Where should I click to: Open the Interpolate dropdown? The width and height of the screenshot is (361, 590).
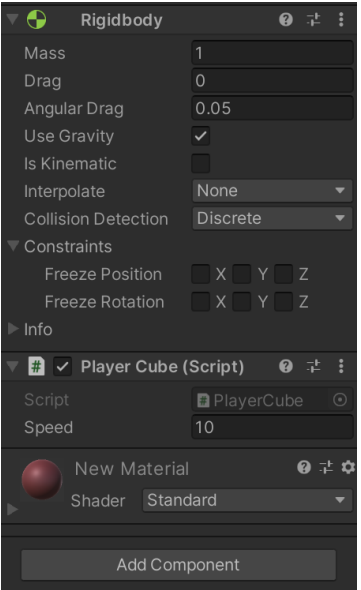click(272, 191)
